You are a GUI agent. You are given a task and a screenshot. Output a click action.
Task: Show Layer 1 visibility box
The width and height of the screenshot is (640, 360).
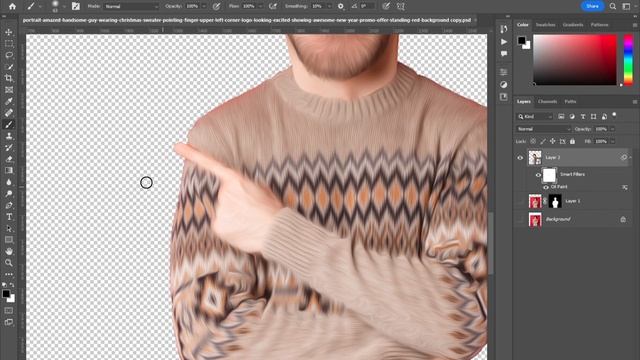point(520,201)
